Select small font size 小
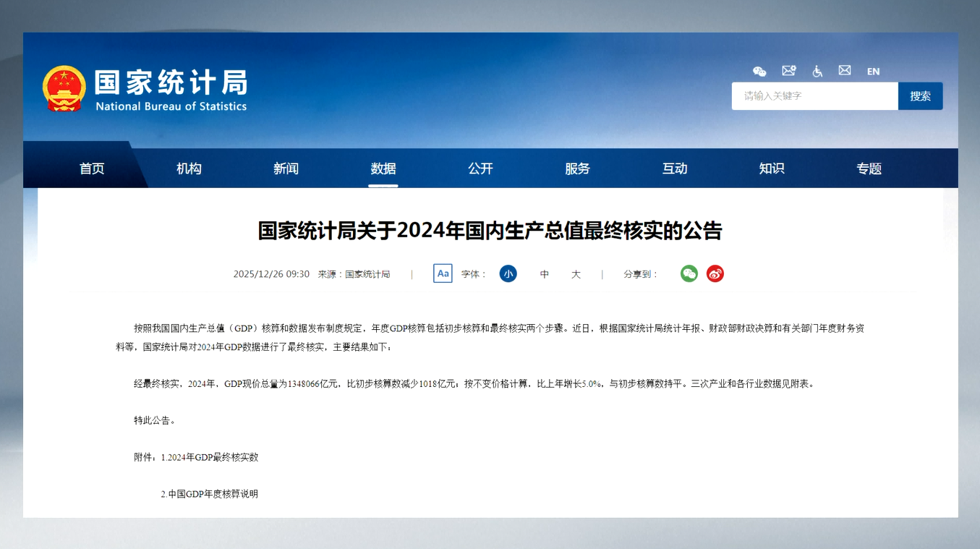This screenshot has height=549, width=980. 508,274
